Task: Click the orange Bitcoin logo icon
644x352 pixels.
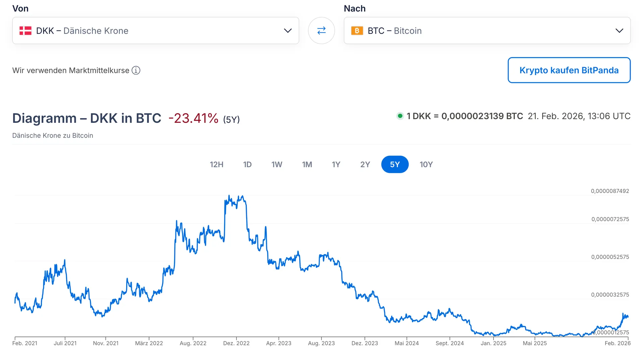Action: (x=357, y=31)
